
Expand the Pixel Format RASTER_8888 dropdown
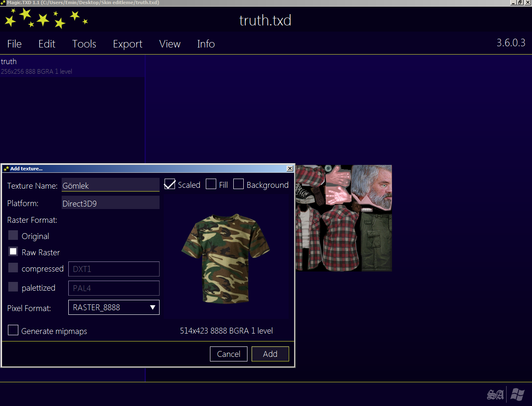(114, 307)
